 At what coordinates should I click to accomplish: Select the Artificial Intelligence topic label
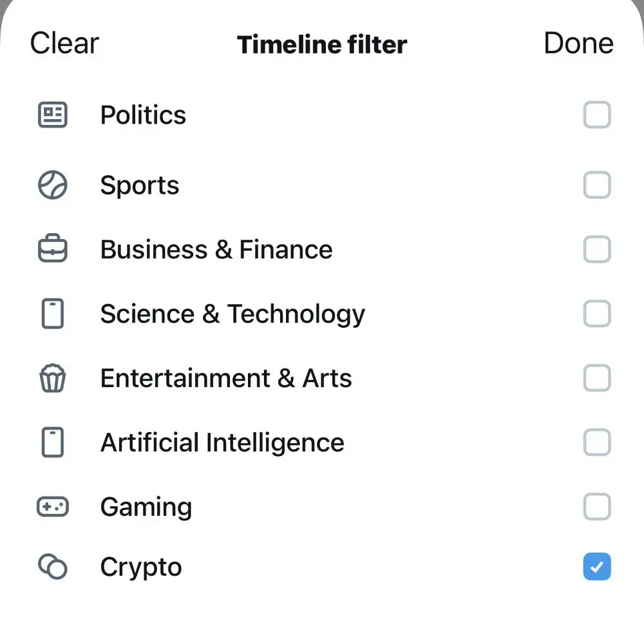click(x=222, y=443)
